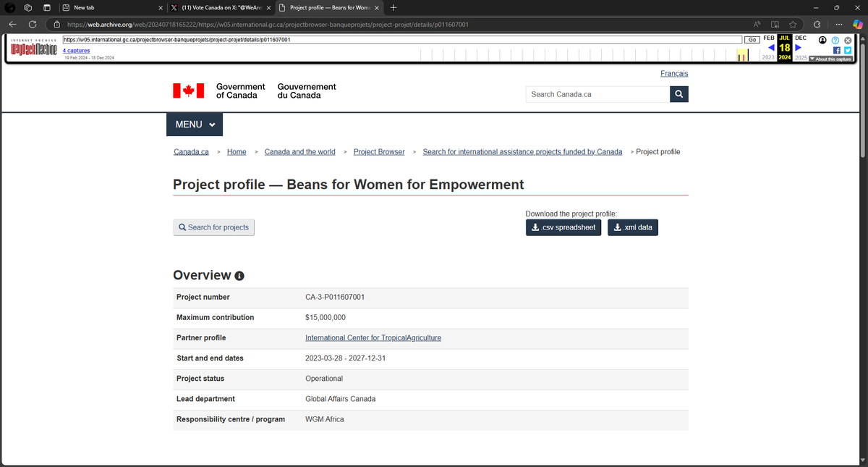Open the workspaces icon in the title bar
Viewport: 868px width, 467px height.
click(28, 7)
